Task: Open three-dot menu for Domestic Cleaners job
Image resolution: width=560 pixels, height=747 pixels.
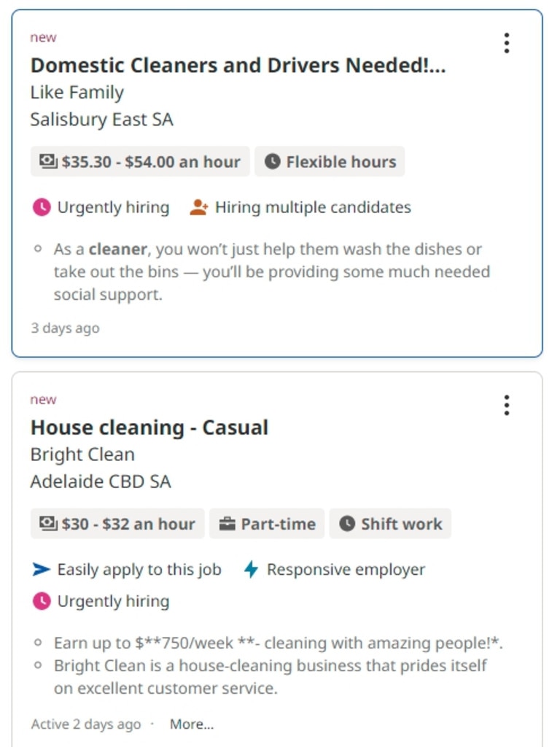Action: click(x=507, y=43)
